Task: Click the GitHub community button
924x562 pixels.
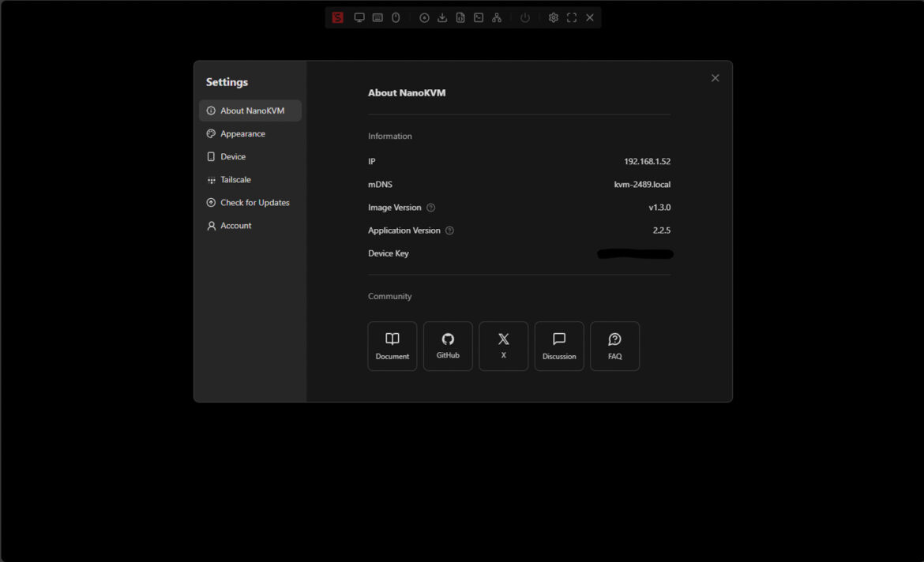Action: 448,346
